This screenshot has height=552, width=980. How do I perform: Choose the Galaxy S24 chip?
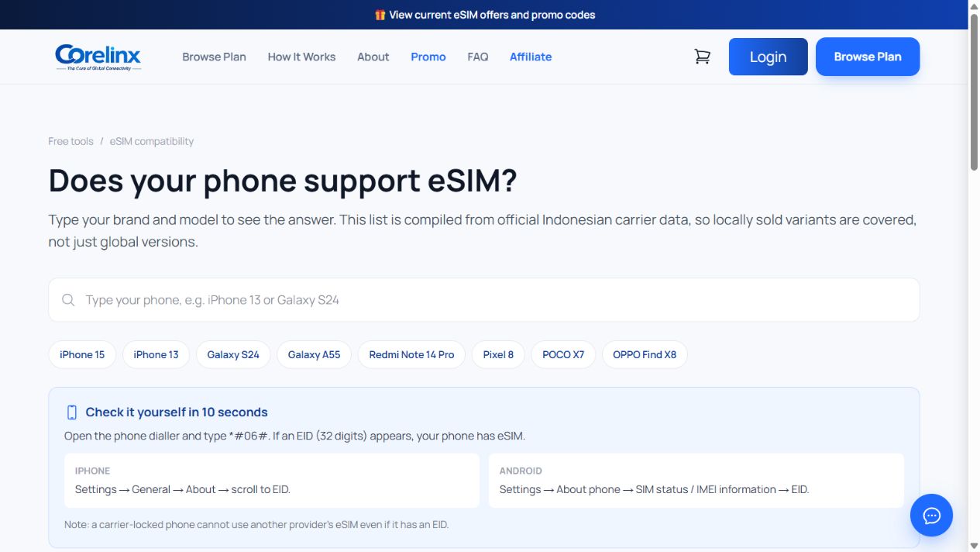pyautogui.click(x=233, y=354)
